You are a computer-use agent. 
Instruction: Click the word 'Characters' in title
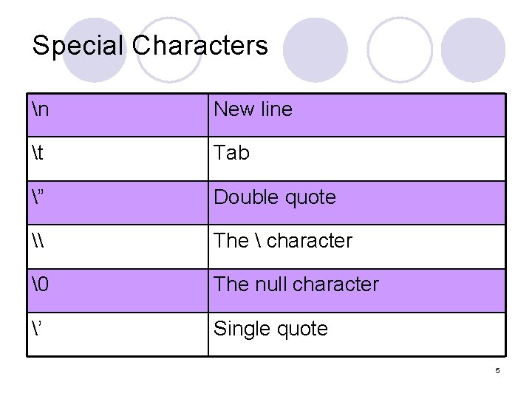(x=200, y=45)
